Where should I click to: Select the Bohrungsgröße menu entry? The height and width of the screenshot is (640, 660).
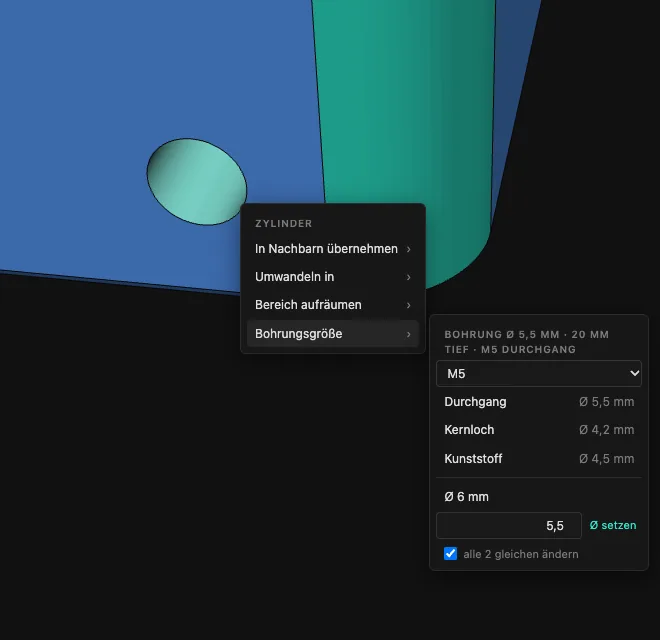pyautogui.click(x=333, y=334)
